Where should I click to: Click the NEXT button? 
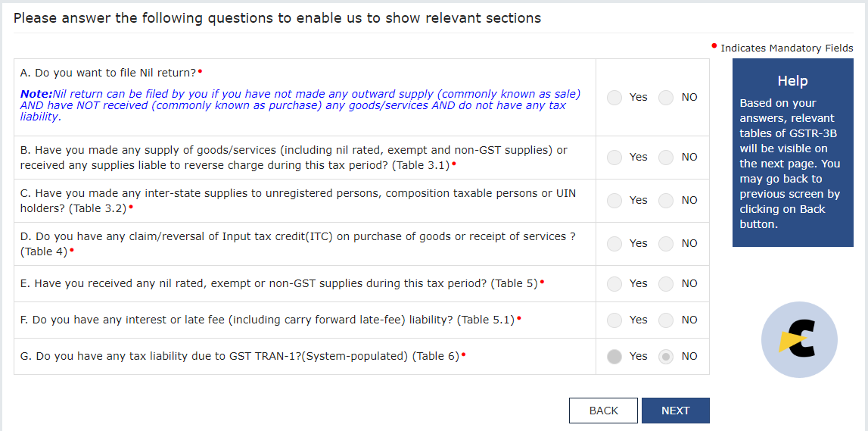tap(675, 411)
